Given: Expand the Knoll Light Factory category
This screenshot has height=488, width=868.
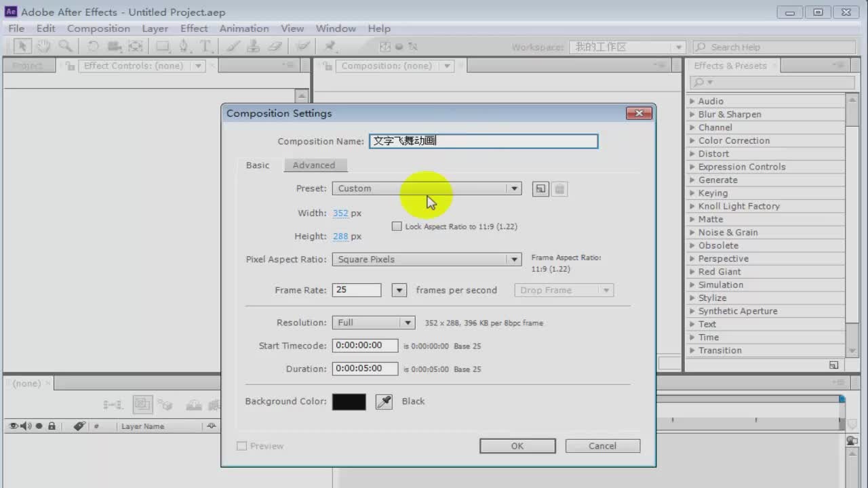Looking at the screenshot, I should coord(692,206).
